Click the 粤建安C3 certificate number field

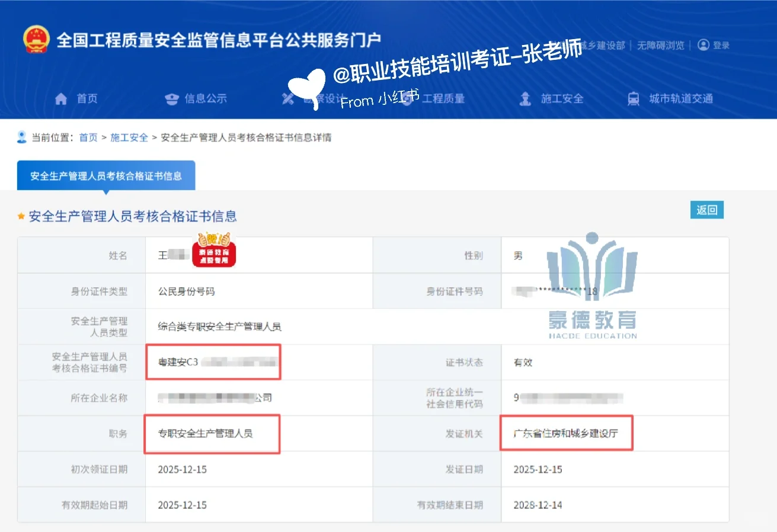pos(213,361)
